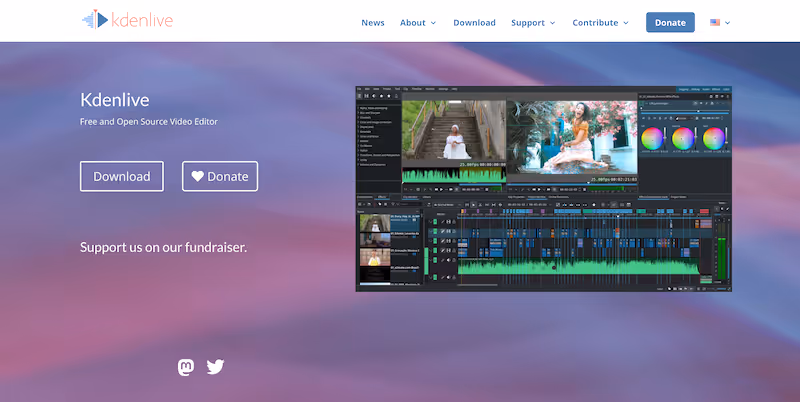
Task: Open the Twitter bird icon link
Action: pos(215,367)
